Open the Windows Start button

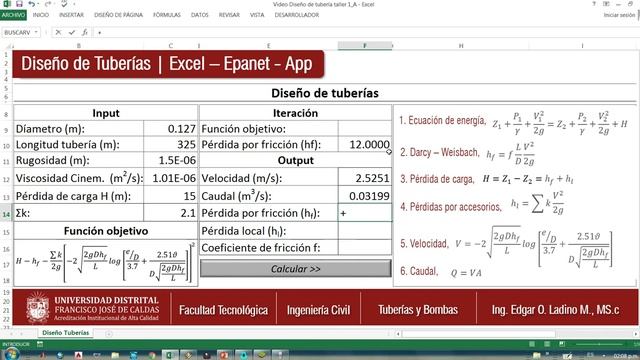[x=11, y=354]
